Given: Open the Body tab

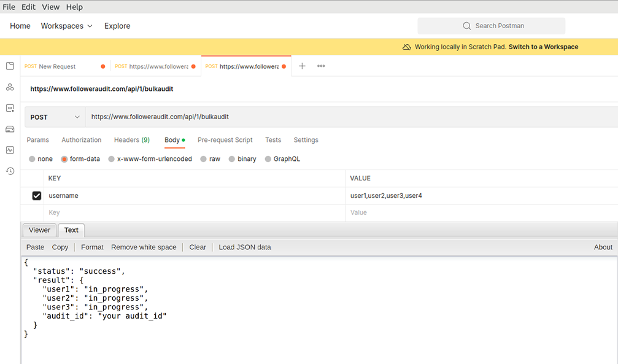Looking at the screenshot, I should [x=172, y=140].
